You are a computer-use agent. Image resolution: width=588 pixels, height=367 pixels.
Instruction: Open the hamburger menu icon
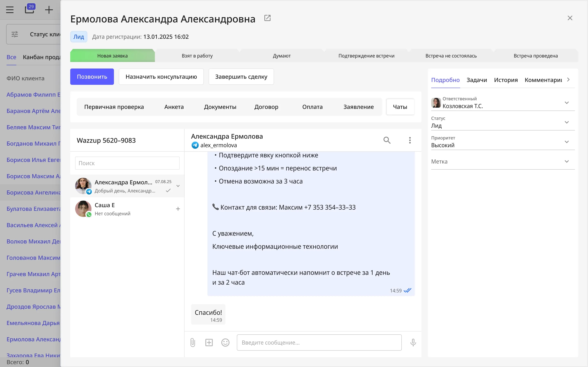[x=10, y=10]
